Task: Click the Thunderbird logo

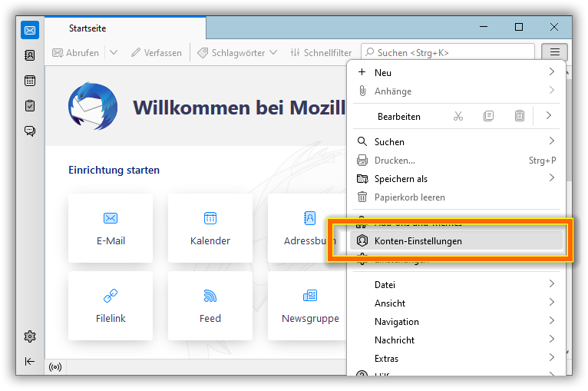Action: pyautogui.click(x=93, y=106)
